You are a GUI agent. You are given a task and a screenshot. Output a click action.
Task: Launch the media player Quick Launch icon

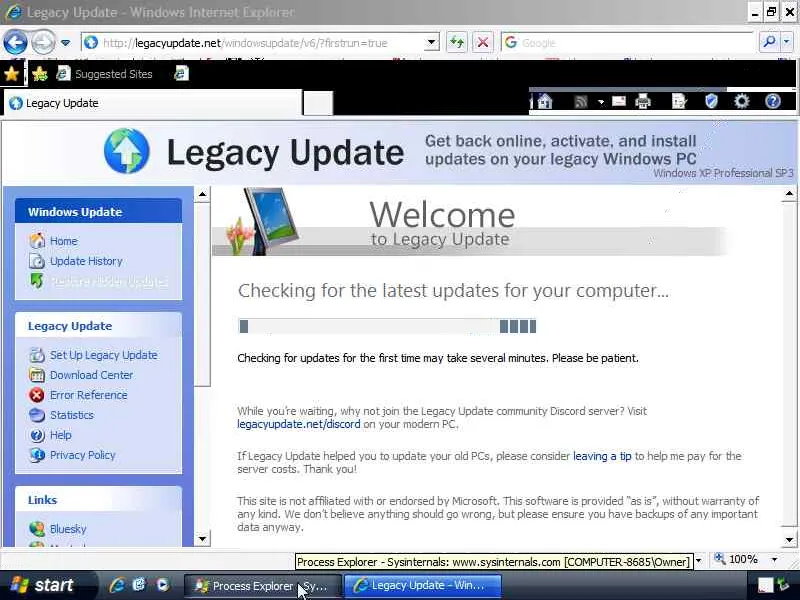(x=162, y=585)
